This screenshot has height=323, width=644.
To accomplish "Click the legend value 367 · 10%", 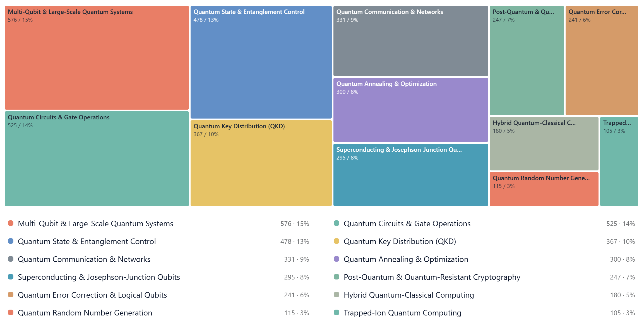I will (x=621, y=242).
